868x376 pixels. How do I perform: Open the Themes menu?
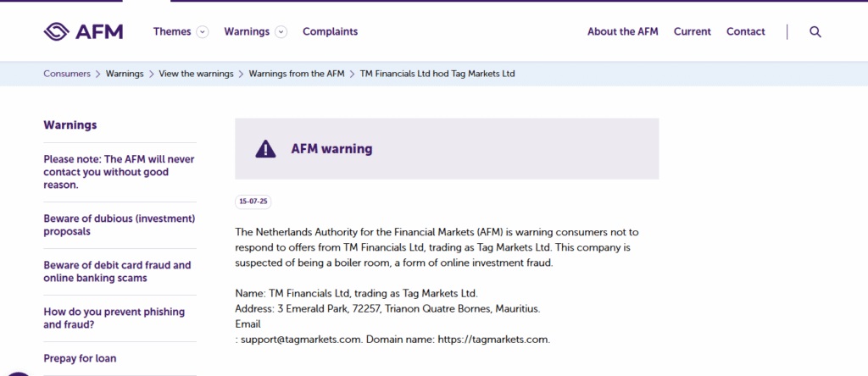click(x=172, y=31)
